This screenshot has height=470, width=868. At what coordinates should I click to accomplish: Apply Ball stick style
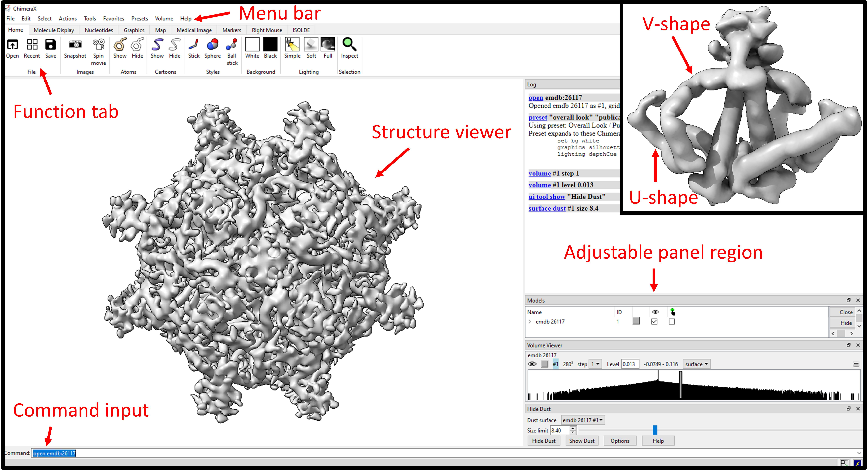[x=232, y=44]
